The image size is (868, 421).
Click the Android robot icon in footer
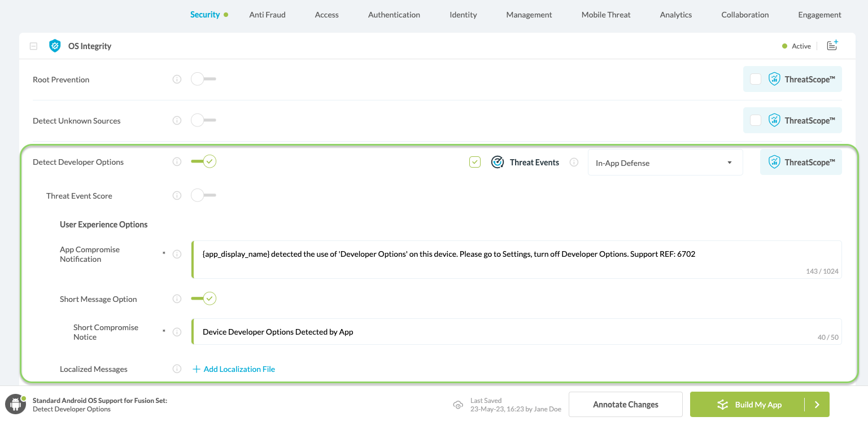pos(15,404)
